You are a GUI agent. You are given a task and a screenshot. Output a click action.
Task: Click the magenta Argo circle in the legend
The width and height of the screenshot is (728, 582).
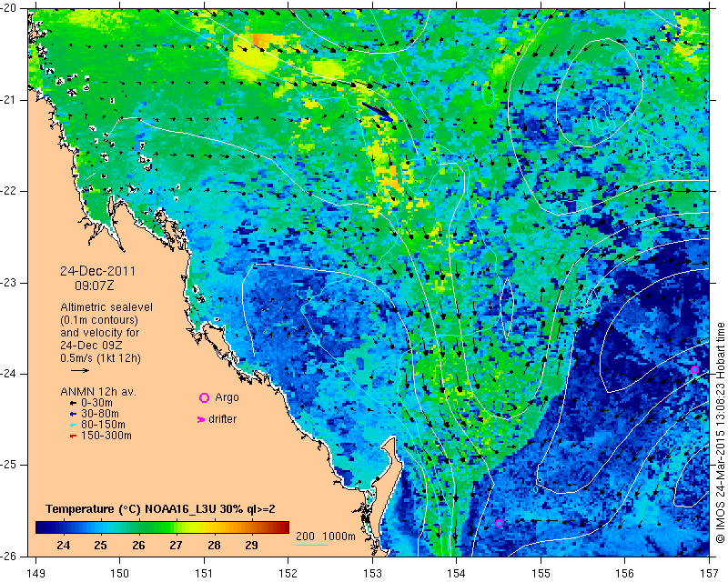pyautogui.click(x=204, y=397)
